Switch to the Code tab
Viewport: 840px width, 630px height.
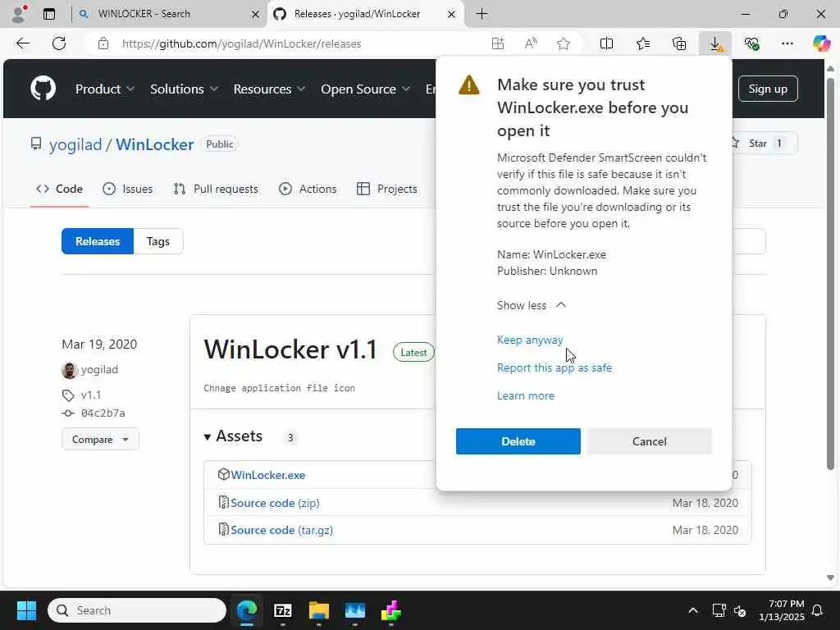pyautogui.click(x=59, y=189)
